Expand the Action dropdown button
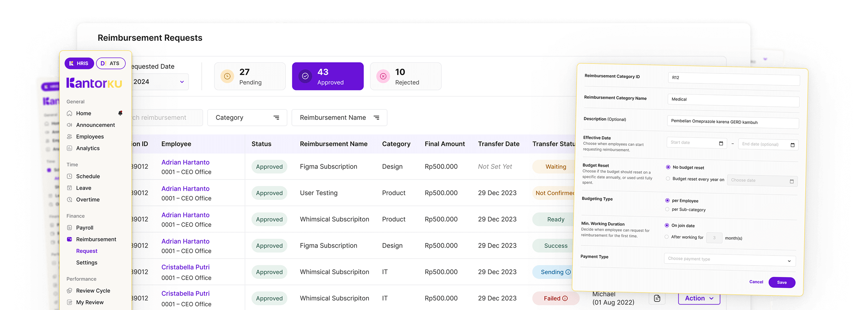Viewport: 868px width, 310px height. coord(699,299)
